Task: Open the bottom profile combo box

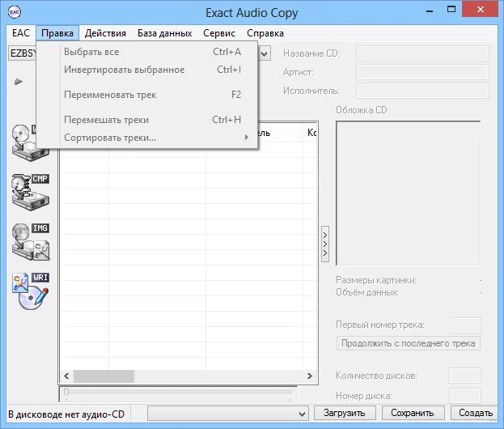Action: pyautogui.click(x=228, y=414)
